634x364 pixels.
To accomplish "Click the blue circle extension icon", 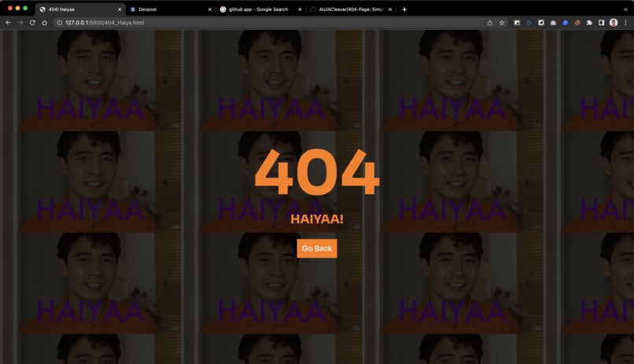I will pos(566,23).
